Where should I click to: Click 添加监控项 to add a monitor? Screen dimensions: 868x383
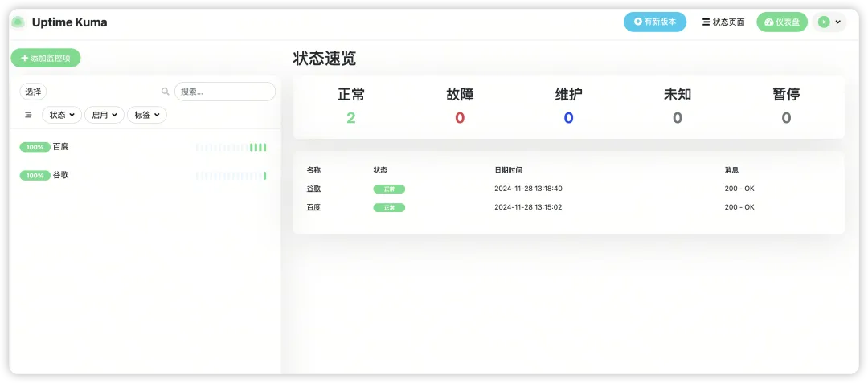pos(45,58)
